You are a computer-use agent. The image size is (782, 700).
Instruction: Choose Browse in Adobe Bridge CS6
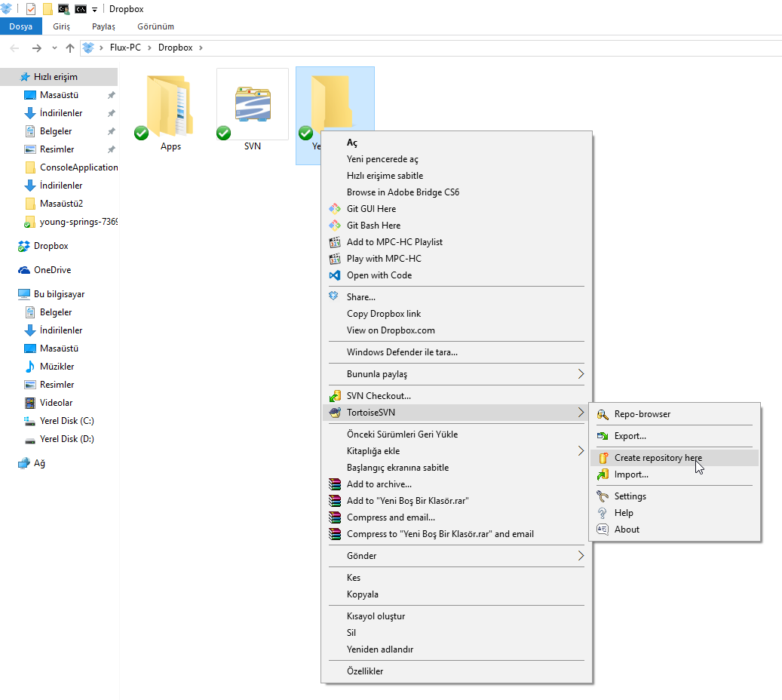[x=456, y=192]
